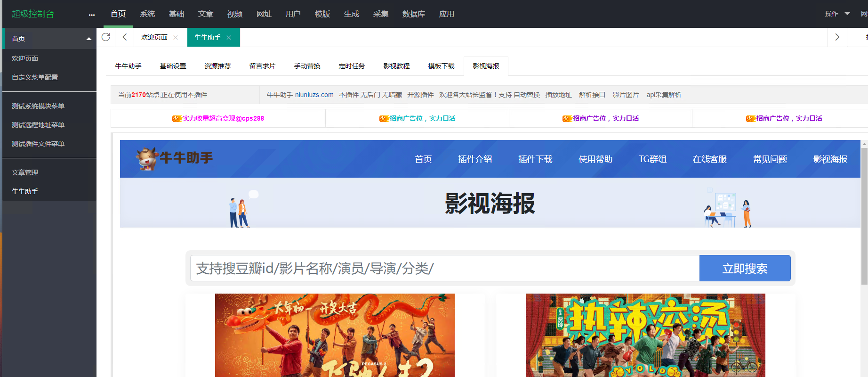868x377 pixels.
Task: Click the refresh page icon
Action: (106, 37)
